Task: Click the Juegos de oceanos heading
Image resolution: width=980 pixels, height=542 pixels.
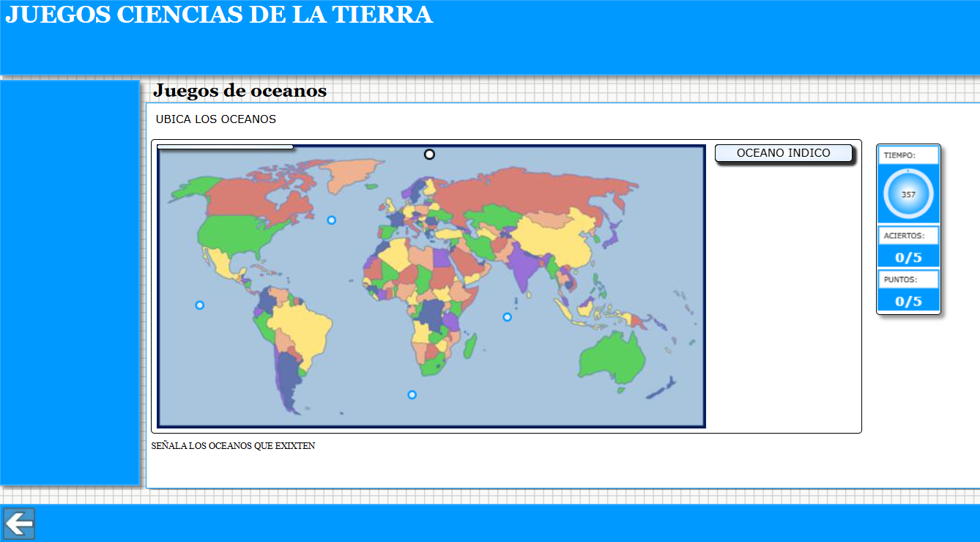Action: 240,91
